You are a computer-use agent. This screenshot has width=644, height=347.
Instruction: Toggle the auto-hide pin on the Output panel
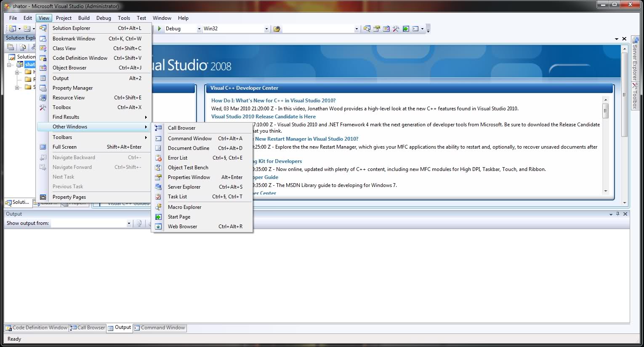(x=618, y=214)
